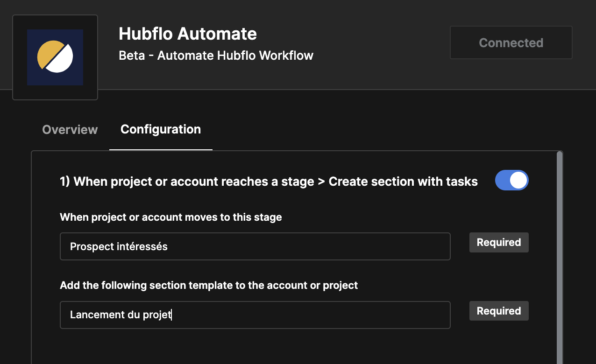
Task: Click the Hubflo Automate title text
Action: coord(188,34)
